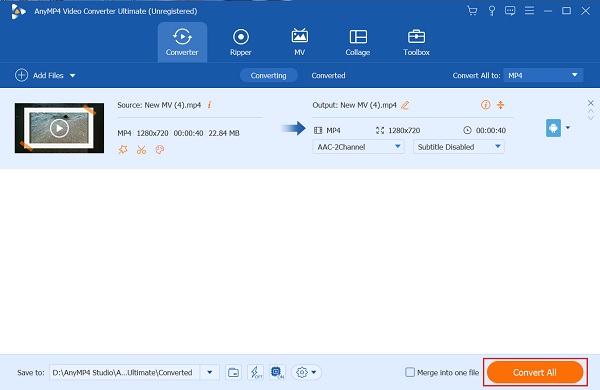Open the hamburger menu
Viewport: 600px width, 390px height.
tap(529, 11)
